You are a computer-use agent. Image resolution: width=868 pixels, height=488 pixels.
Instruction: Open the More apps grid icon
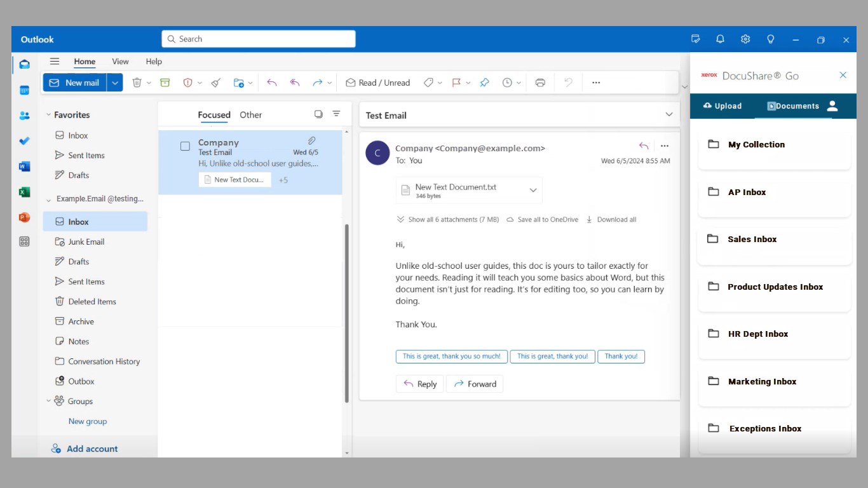pyautogui.click(x=24, y=241)
